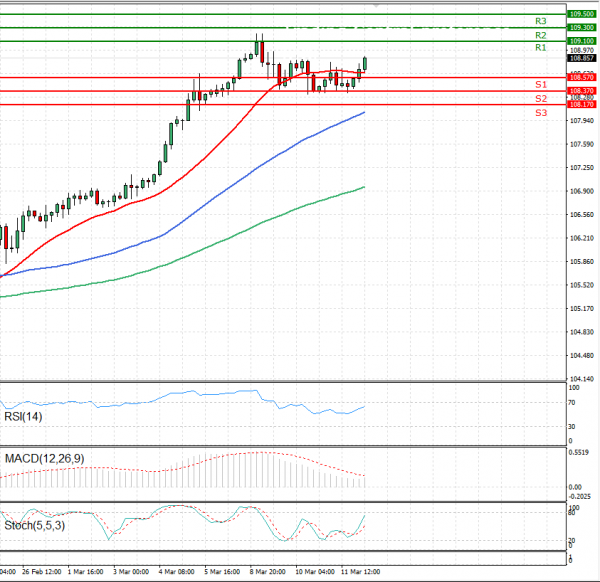Click the 105.520 price axis value
This screenshot has height=582, width=600.
point(582,285)
